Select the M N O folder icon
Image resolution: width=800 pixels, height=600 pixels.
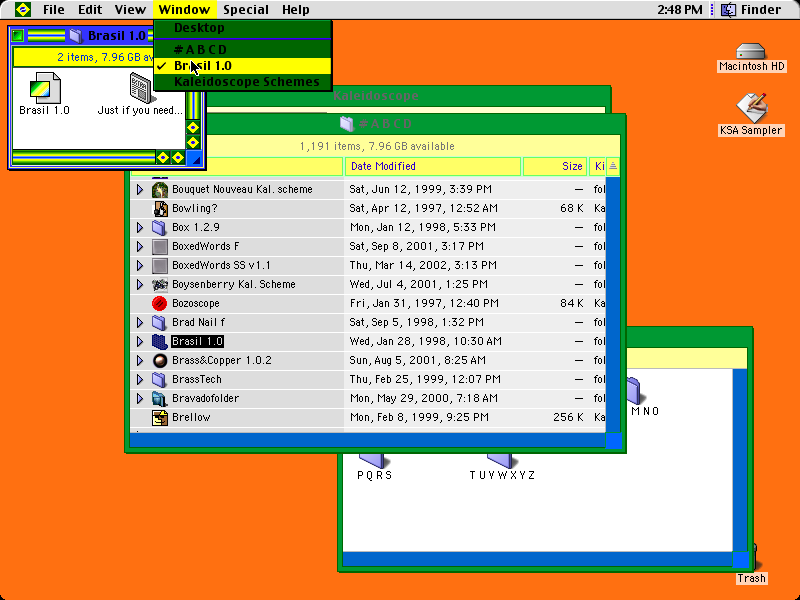click(634, 390)
